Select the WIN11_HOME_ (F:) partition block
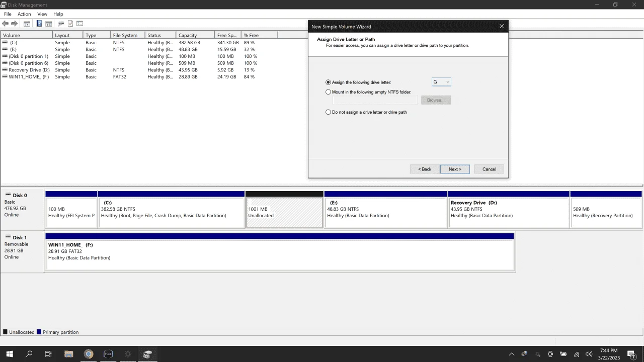Viewport: 644px width, 362px height. (280, 252)
